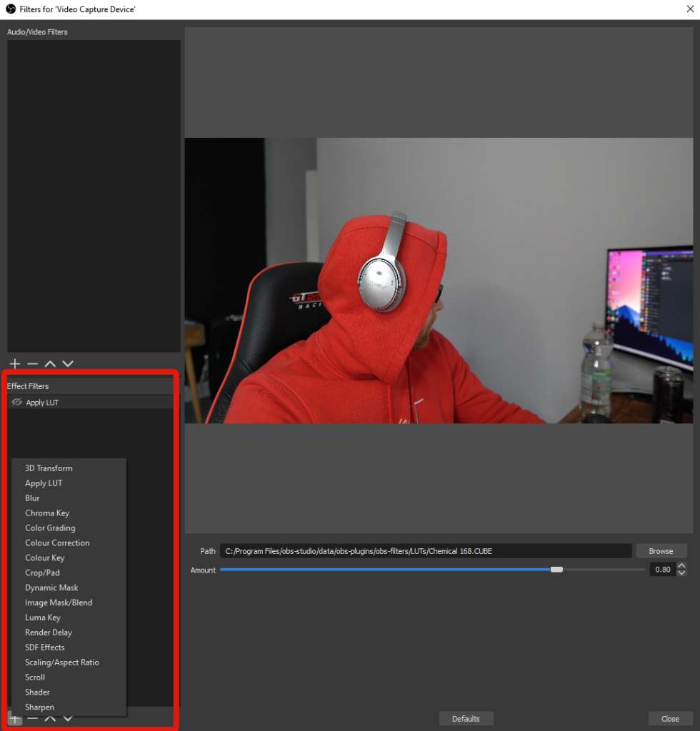Add a new audio/video filter with plus icon
Viewport: 700px width, 731px height.
point(14,364)
